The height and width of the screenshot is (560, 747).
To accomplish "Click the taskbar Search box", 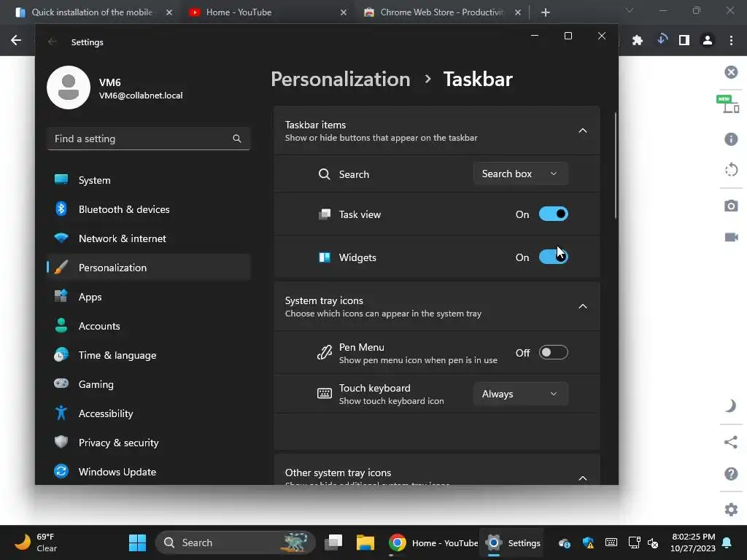I will click(236, 542).
